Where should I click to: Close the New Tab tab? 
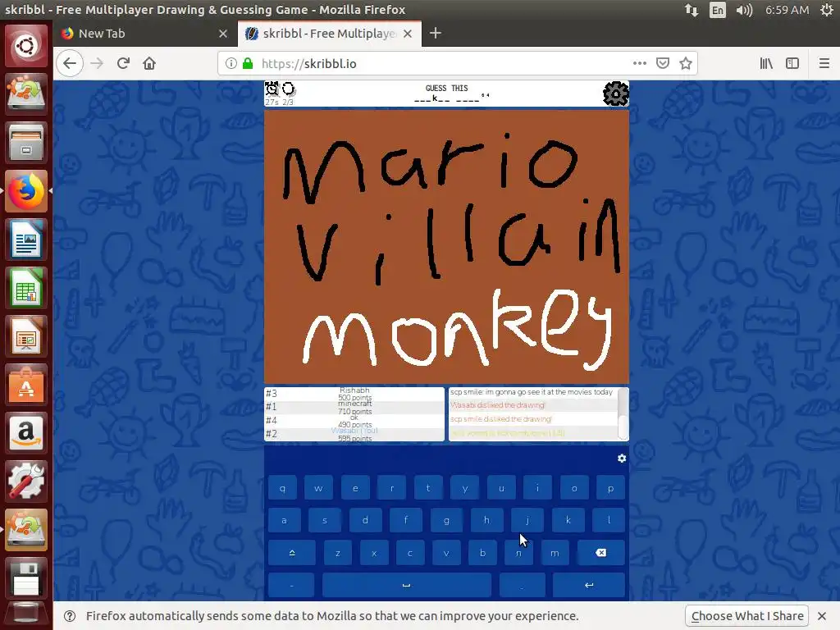coord(223,33)
